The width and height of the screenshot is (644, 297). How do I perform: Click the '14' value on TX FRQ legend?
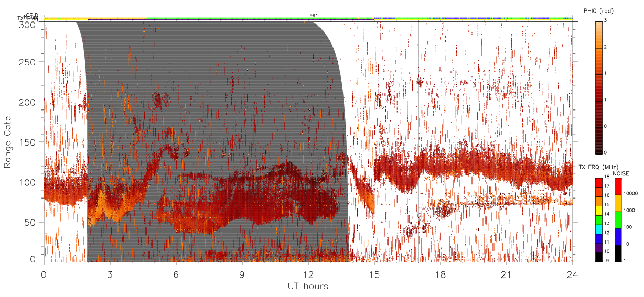tap(607, 214)
